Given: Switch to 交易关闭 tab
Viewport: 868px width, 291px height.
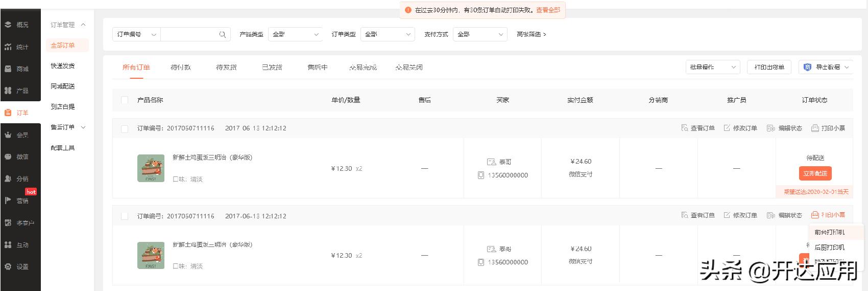Looking at the screenshot, I should (x=409, y=67).
